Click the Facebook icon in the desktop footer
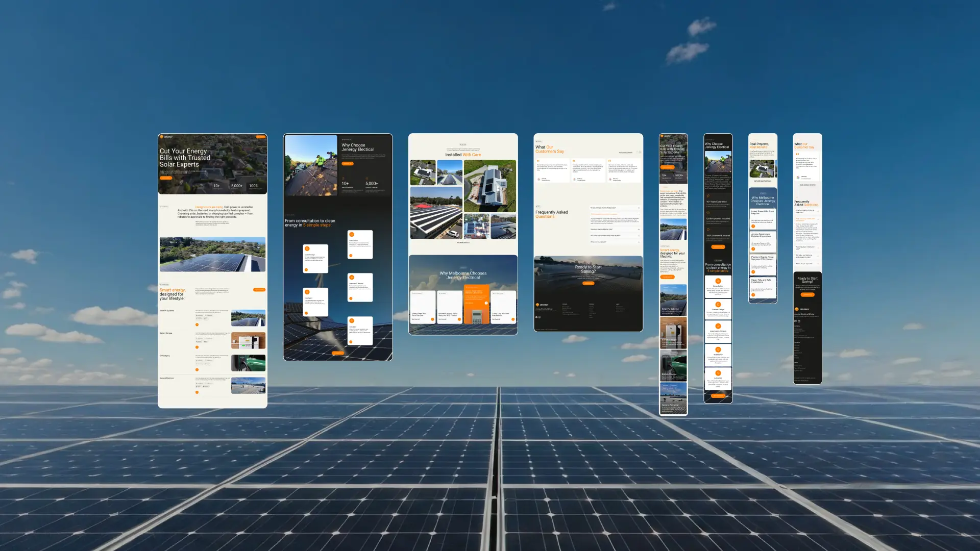 point(536,317)
